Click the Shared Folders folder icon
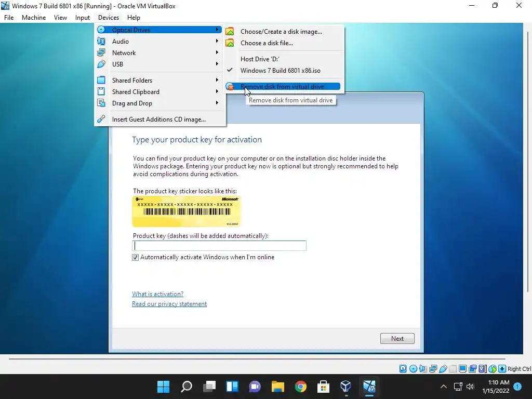This screenshot has width=532, height=399. click(101, 80)
